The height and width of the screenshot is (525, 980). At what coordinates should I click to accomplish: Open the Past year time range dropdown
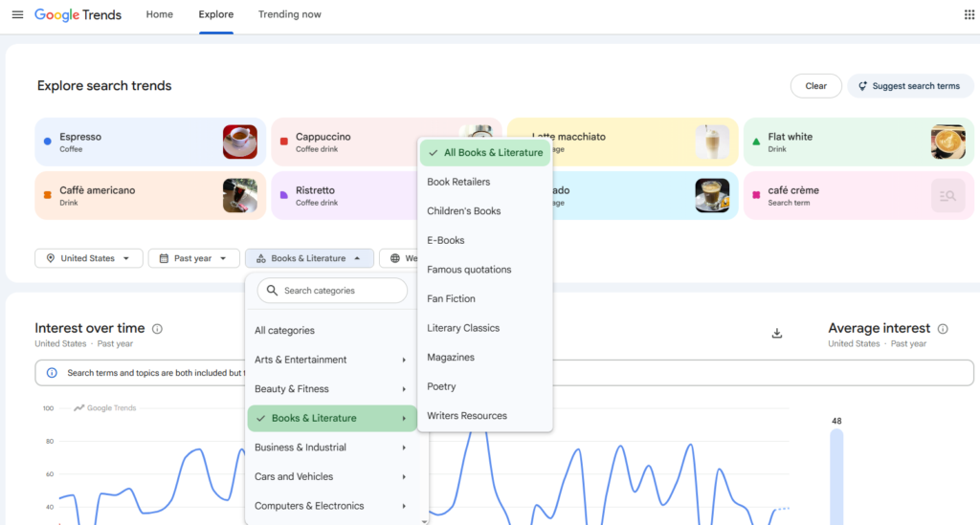pos(193,258)
